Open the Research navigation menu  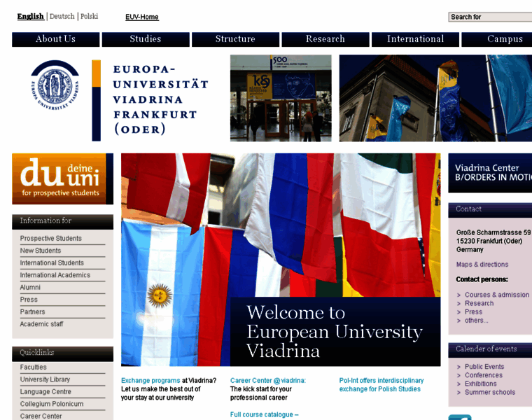(325, 39)
